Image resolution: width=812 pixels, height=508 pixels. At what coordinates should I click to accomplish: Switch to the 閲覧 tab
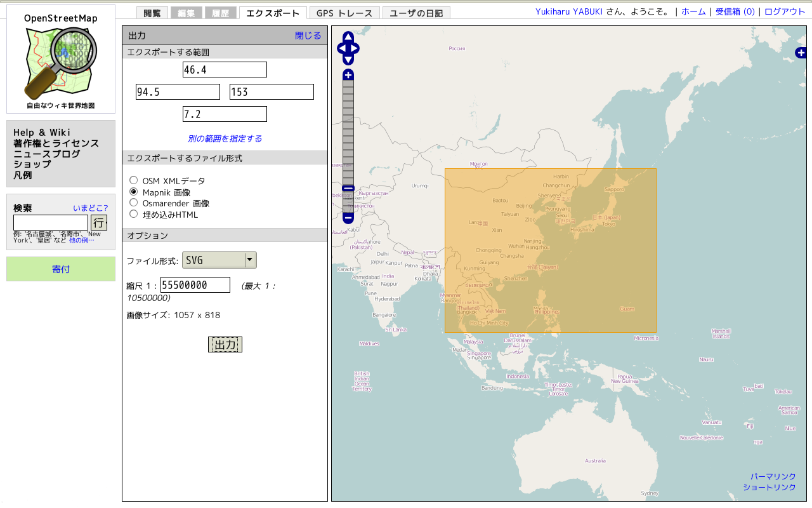152,13
